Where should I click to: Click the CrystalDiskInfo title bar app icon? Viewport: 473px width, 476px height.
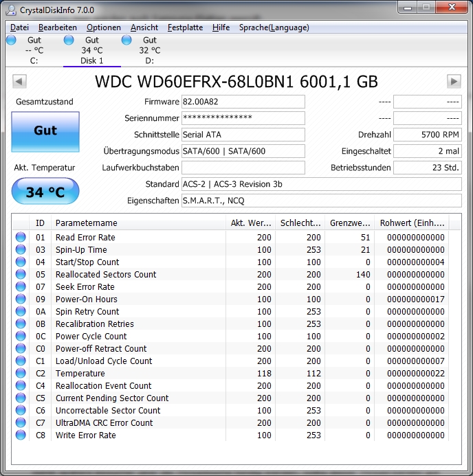(11, 10)
